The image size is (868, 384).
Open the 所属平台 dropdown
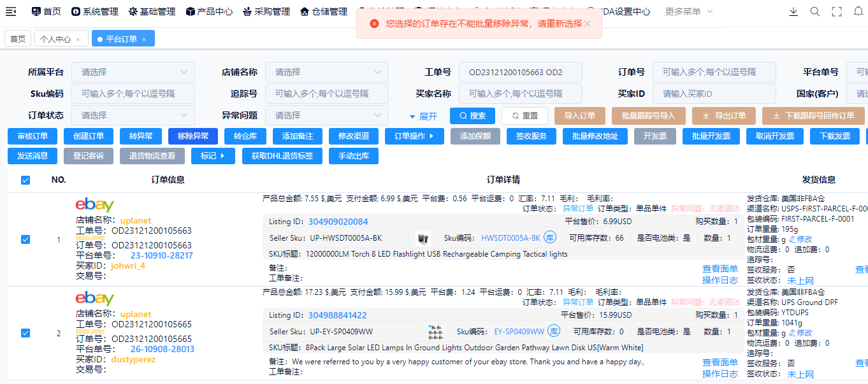pos(133,72)
